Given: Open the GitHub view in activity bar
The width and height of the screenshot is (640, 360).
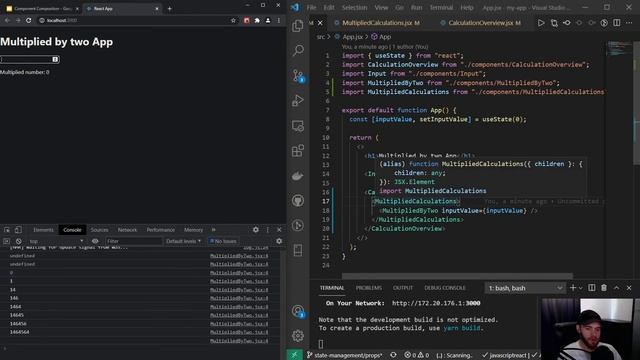Looking at the screenshot, I should [x=298, y=201].
